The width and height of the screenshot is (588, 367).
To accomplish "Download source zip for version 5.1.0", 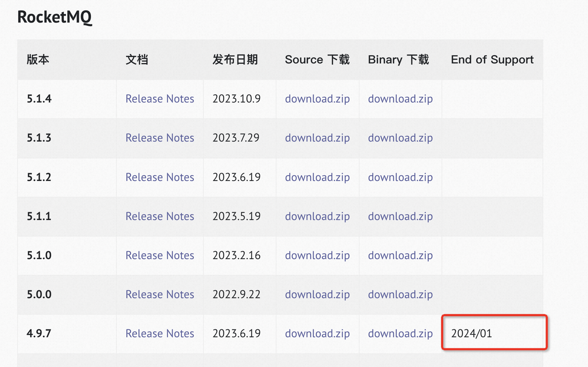I will click(317, 255).
